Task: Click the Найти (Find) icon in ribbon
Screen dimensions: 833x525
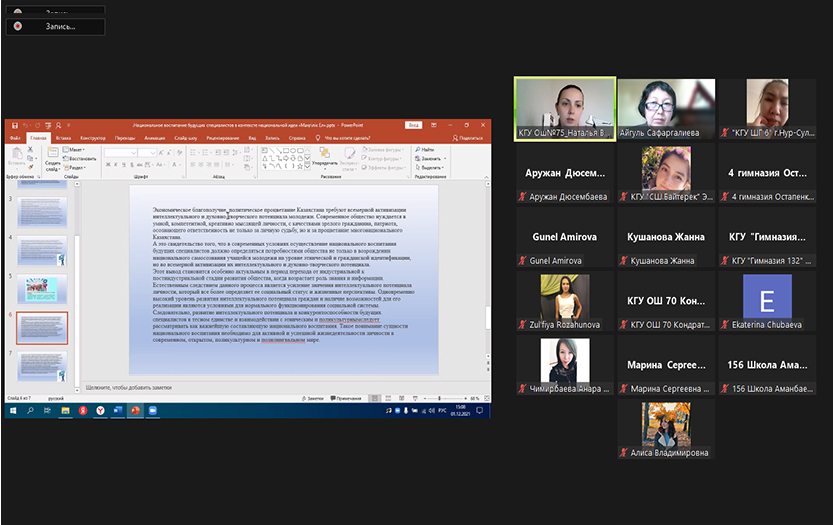Action: click(417, 150)
